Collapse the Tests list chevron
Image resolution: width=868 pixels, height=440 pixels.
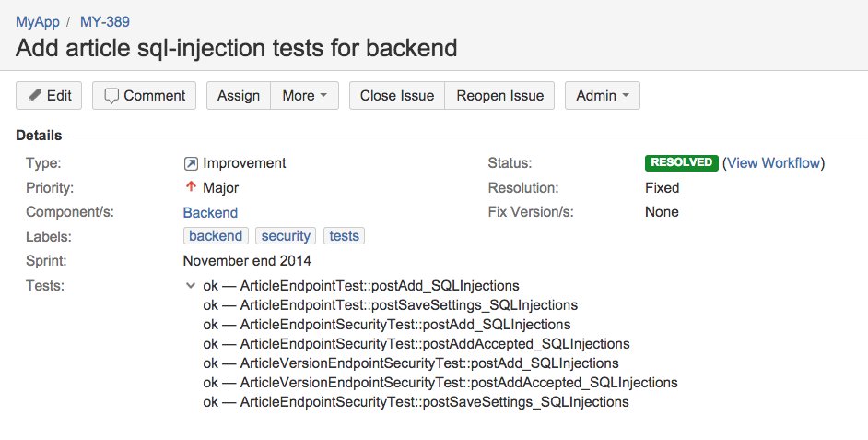[x=191, y=286]
